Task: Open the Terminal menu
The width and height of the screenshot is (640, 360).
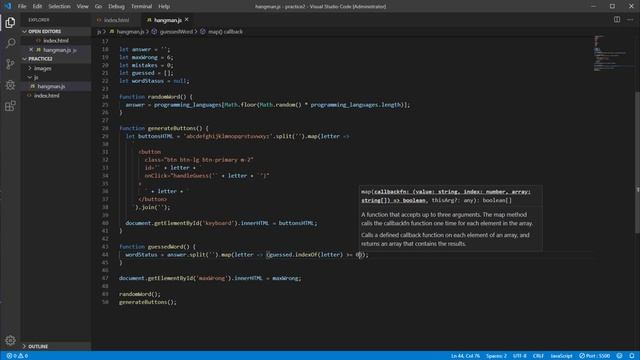Action: click(141, 6)
